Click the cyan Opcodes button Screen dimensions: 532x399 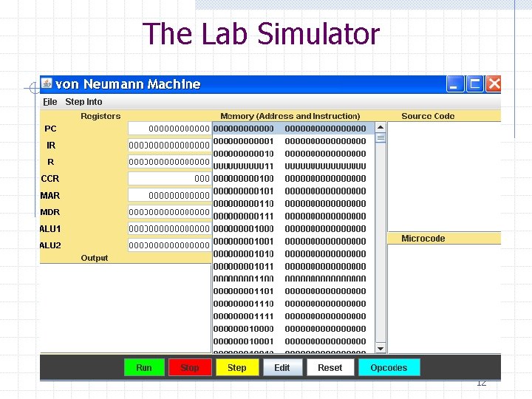[x=389, y=367]
